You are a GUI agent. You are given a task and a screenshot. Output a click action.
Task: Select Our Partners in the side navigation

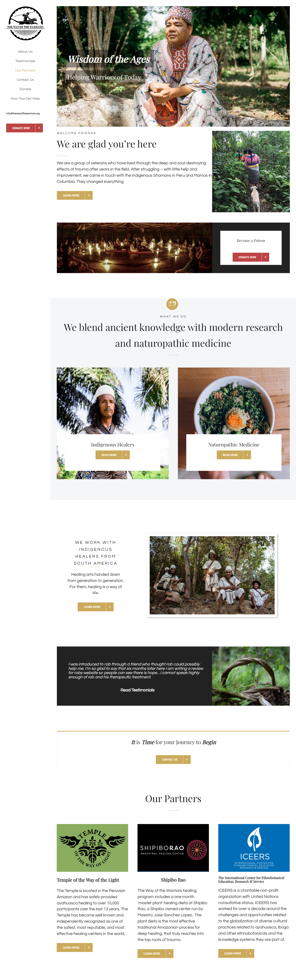pos(25,70)
